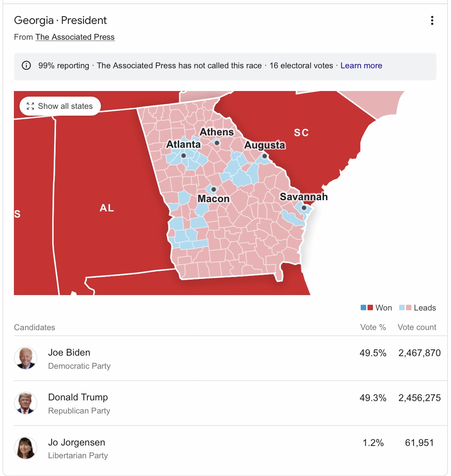
Task: Click the Augusta city marker dot
Action: click(264, 156)
